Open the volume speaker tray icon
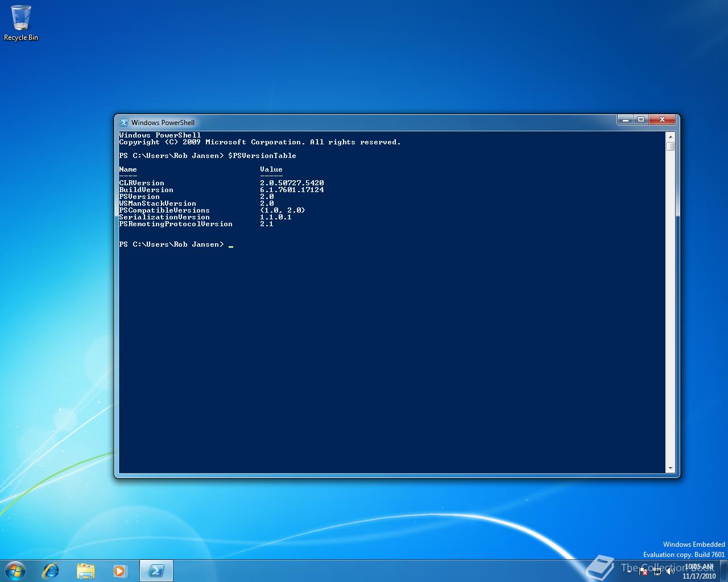The image size is (728, 582). [670, 572]
